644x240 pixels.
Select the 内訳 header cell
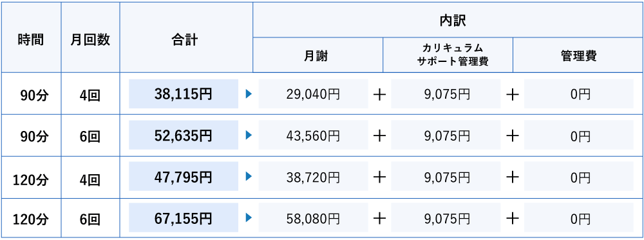[448, 20]
